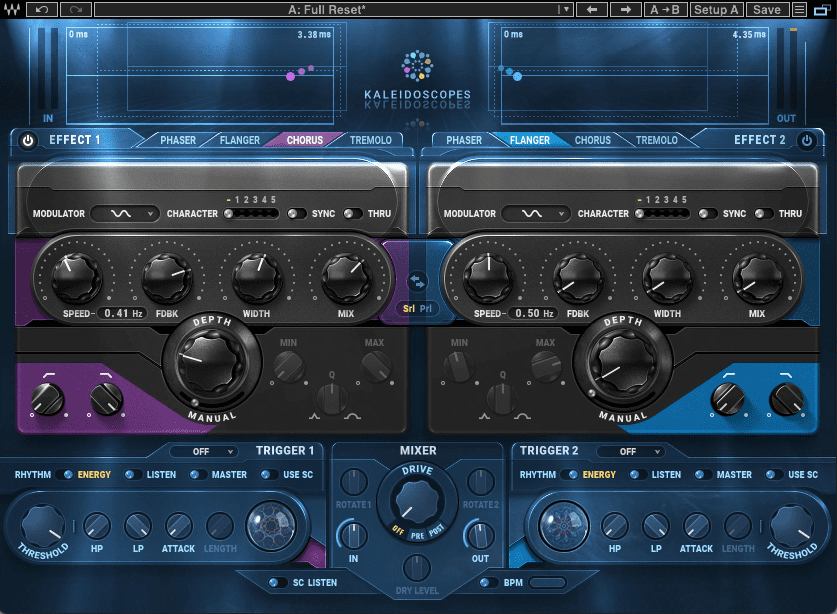Click the Setup A button
Screen dimensions: 837x614
716,9
